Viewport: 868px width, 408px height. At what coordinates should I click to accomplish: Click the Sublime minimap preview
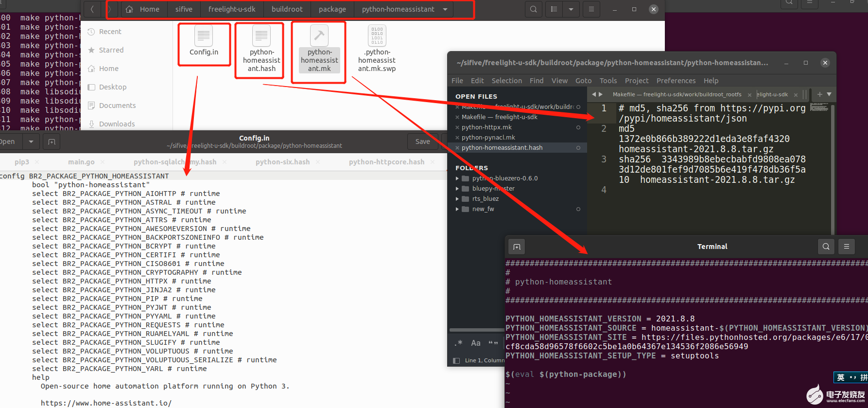pyautogui.click(x=819, y=107)
